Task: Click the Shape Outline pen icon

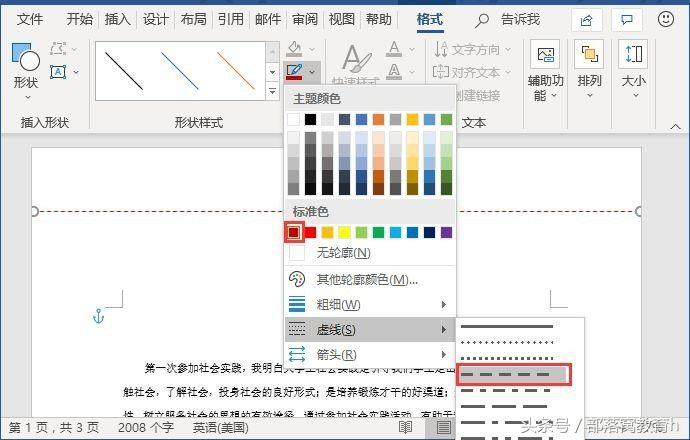Action: [x=294, y=71]
